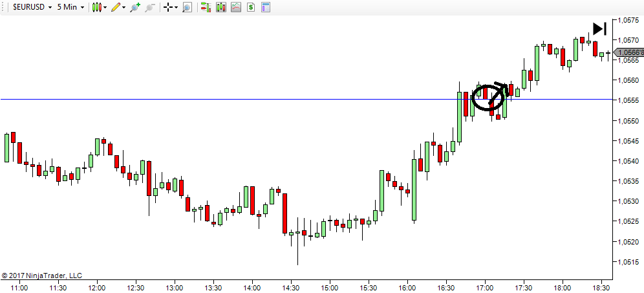Click the scroll-to-latest-bar arrow icon

click(599, 28)
